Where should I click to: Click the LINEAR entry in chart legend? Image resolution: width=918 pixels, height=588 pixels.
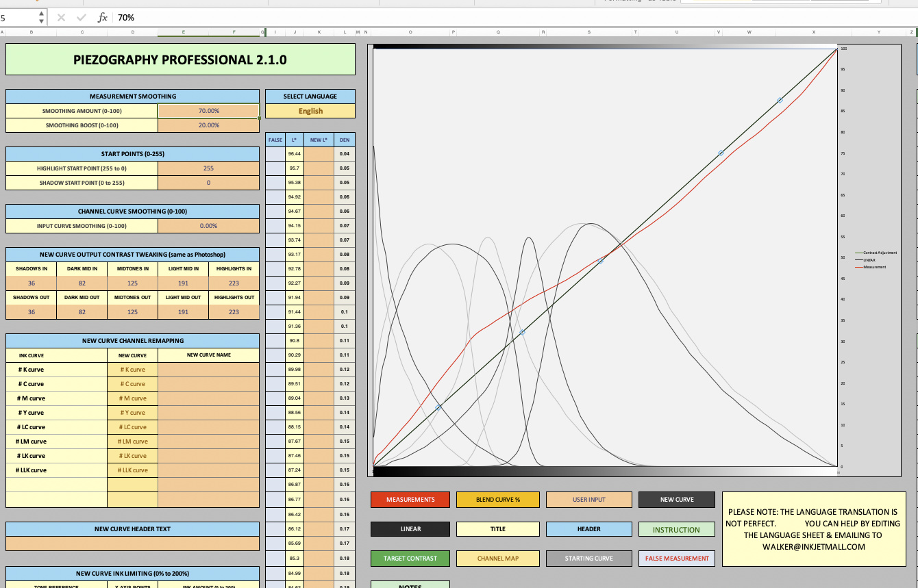click(865, 260)
